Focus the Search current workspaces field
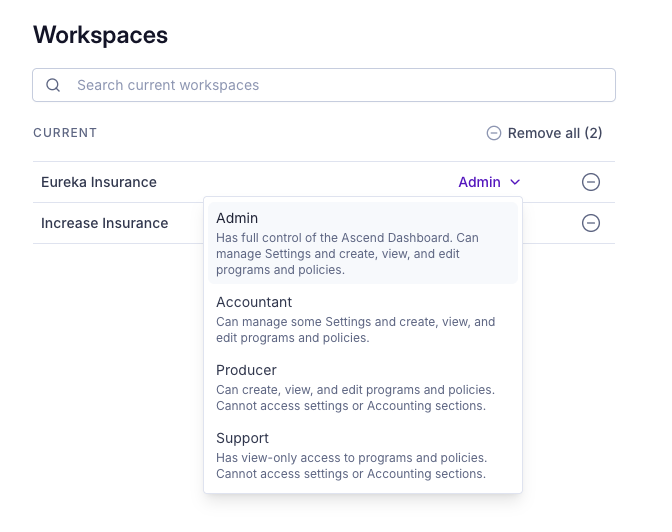Screen dimensions: 672x532 (x=324, y=85)
